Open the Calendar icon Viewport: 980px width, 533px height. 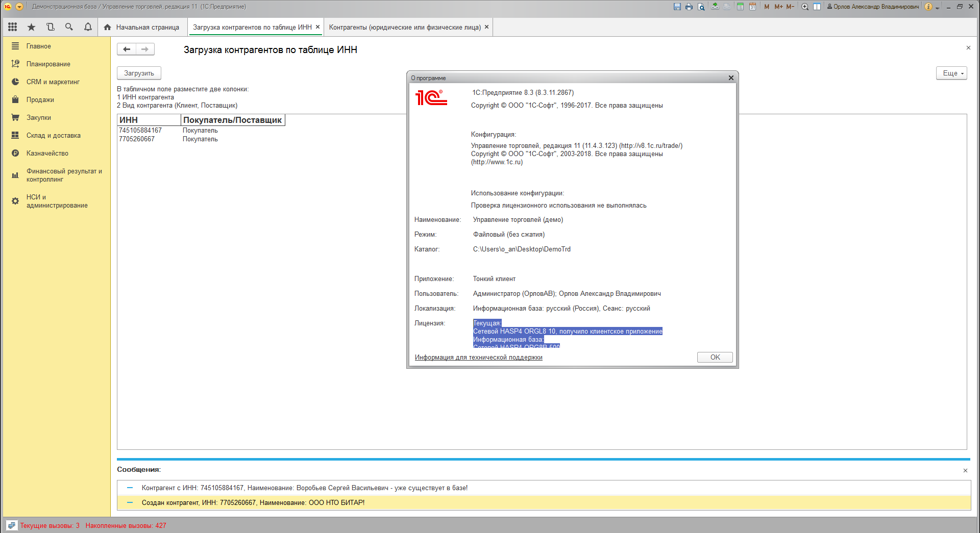click(x=752, y=7)
